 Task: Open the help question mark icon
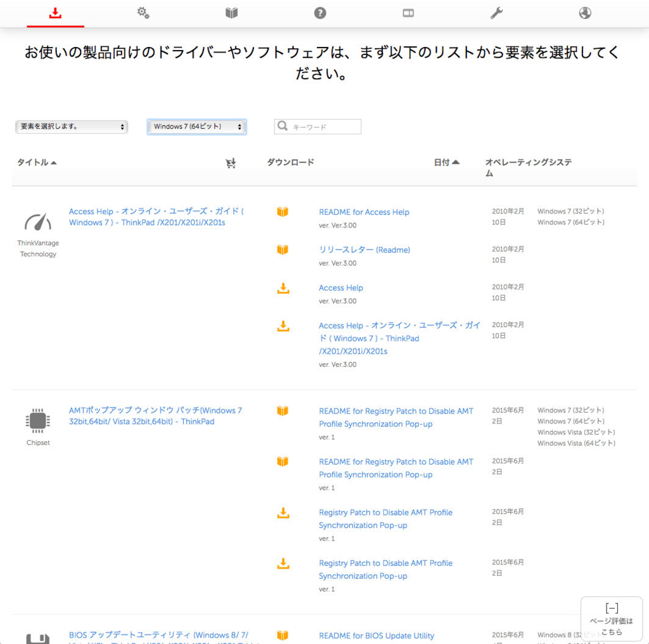(319, 12)
